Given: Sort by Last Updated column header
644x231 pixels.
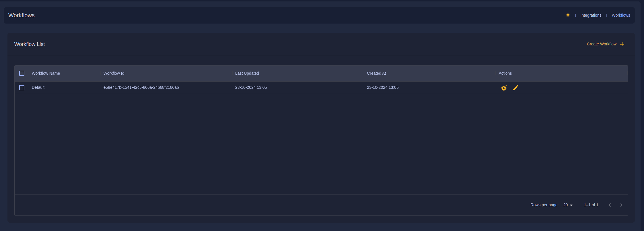Looking at the screenshot, I should 247,74.
